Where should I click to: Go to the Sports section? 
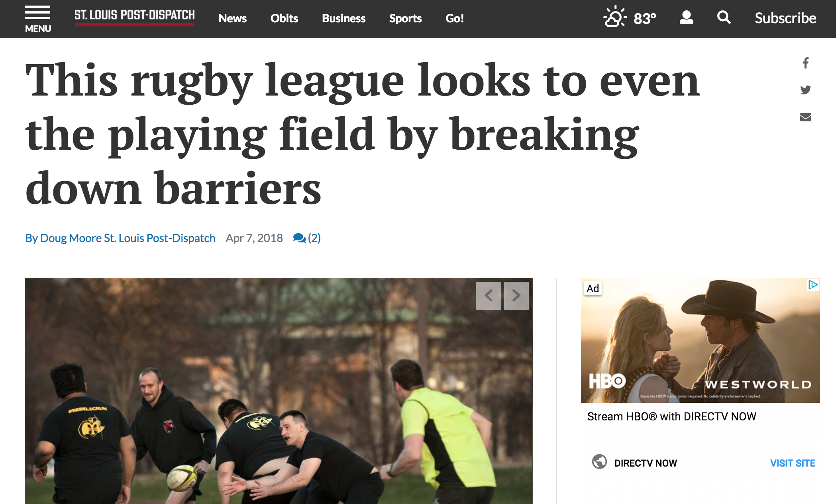click(x=405, y=18)
